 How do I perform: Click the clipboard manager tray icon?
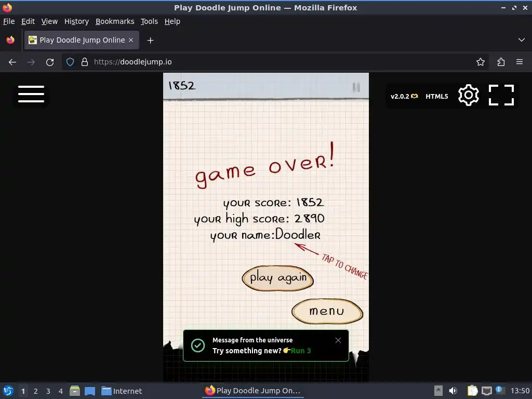472,391
